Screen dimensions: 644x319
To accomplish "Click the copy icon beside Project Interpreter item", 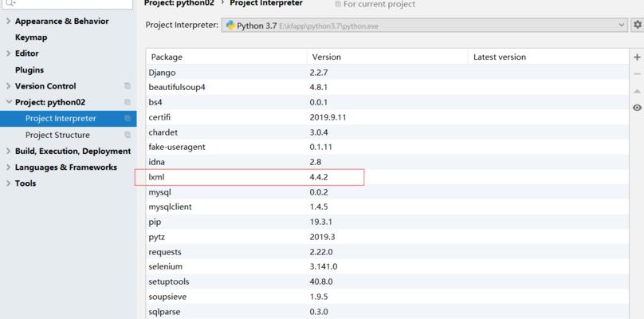I will tap(128, 118).
